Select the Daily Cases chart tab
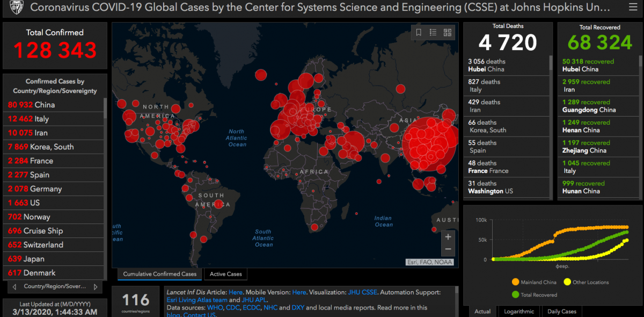 point(562,311)
